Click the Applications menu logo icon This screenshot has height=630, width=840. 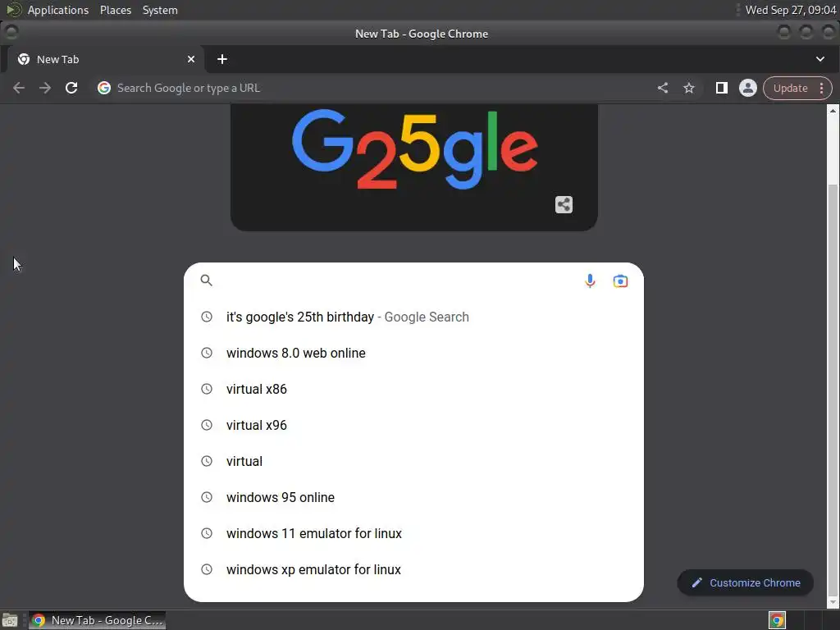coord(14,10)
